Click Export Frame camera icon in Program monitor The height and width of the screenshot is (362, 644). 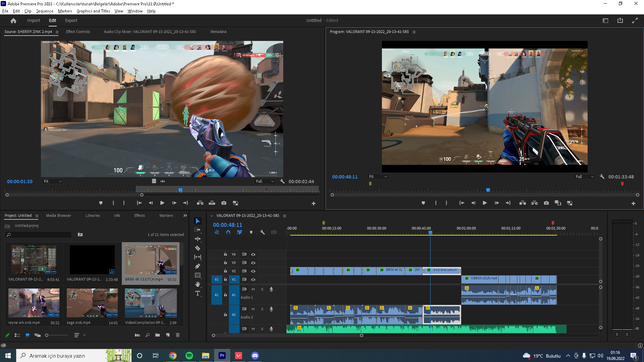pyautogui.click(x=546, y=203)
